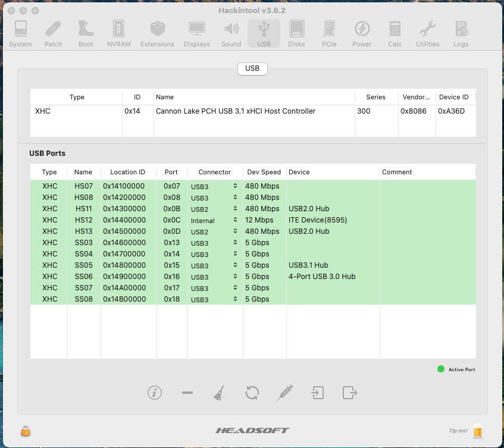
Task: Click the broom clear-all icon
Action: [220, 393]
